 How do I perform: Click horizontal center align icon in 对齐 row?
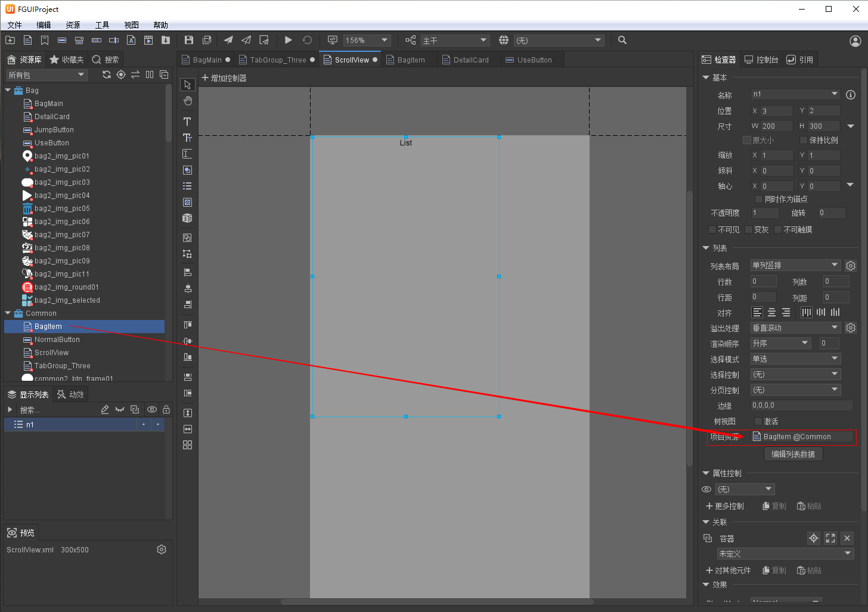(771, 312)
